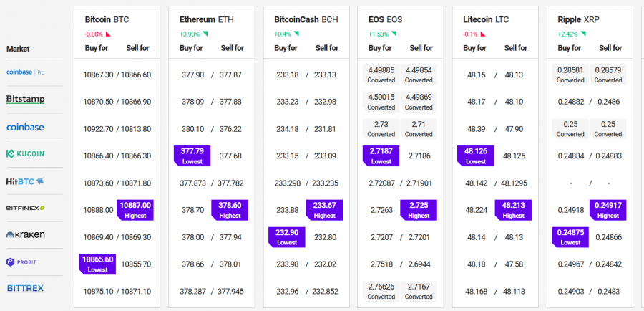Viewport: 644px width, 311px height.
Task: Click the EOS converted buy price 2.73
Action: tap(381, 129)
